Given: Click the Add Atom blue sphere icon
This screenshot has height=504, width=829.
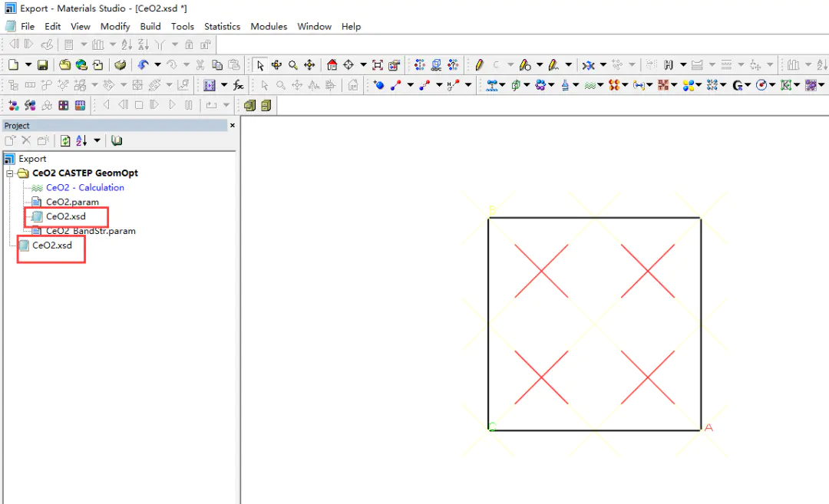Looking at the screenshot, I should [378, 85].
